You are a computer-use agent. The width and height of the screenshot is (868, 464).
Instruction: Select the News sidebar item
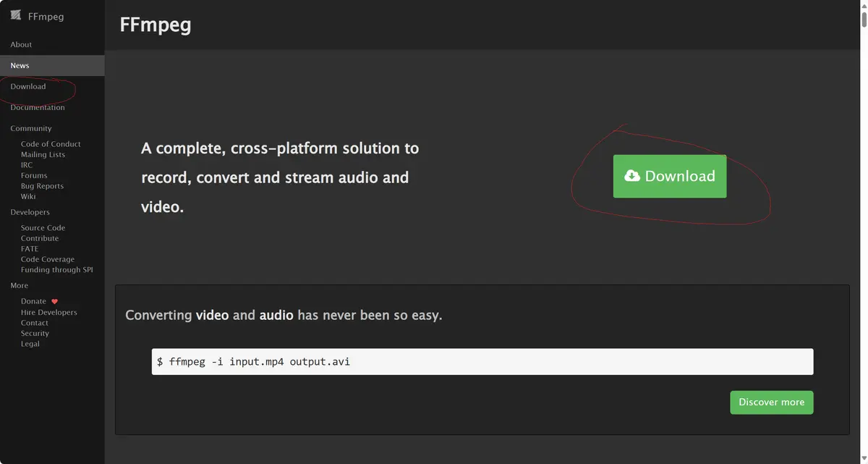52,65
